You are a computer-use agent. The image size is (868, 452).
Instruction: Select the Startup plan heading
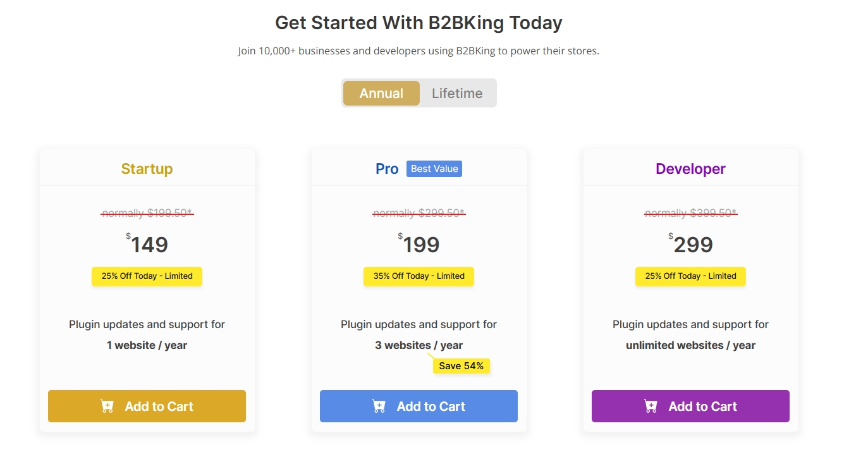tap(147, 169)
